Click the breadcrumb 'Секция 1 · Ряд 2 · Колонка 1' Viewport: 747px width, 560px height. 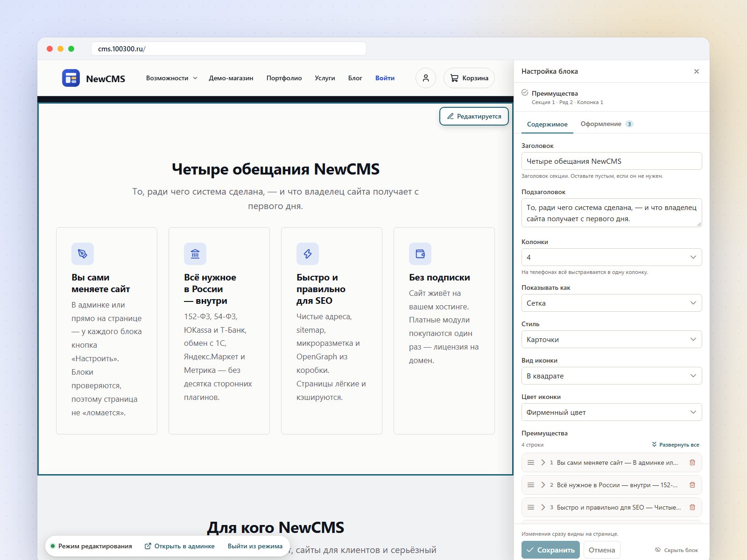point(567,102)
